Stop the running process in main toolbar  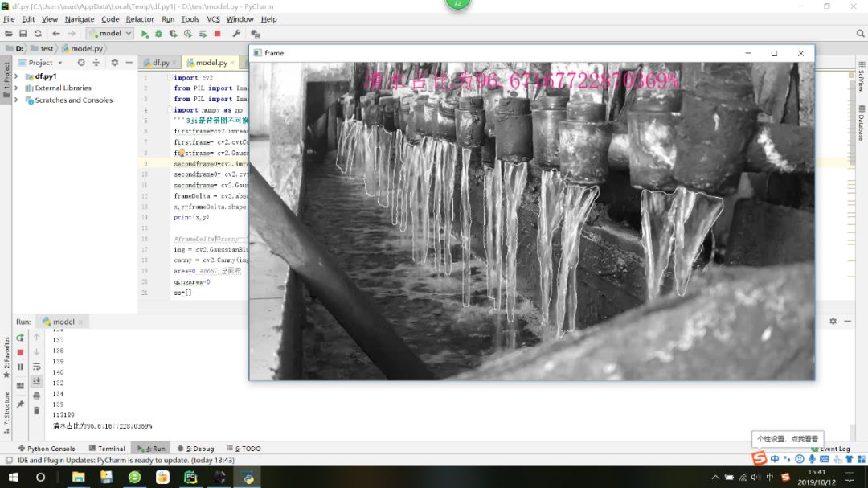coord(217,34)
